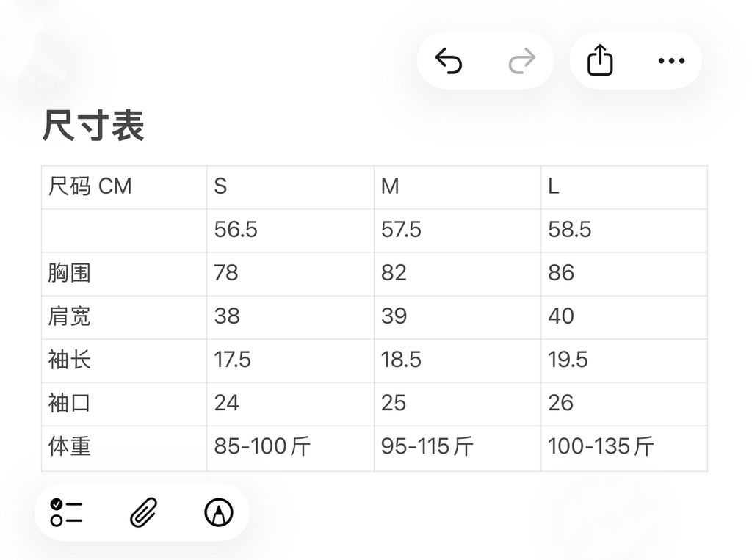Open the More options ellipsis icon

[x=670, y=61]
